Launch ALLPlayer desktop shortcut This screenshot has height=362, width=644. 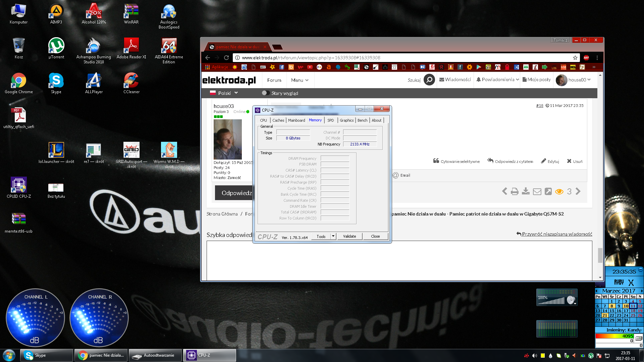[x=94, y=83]
